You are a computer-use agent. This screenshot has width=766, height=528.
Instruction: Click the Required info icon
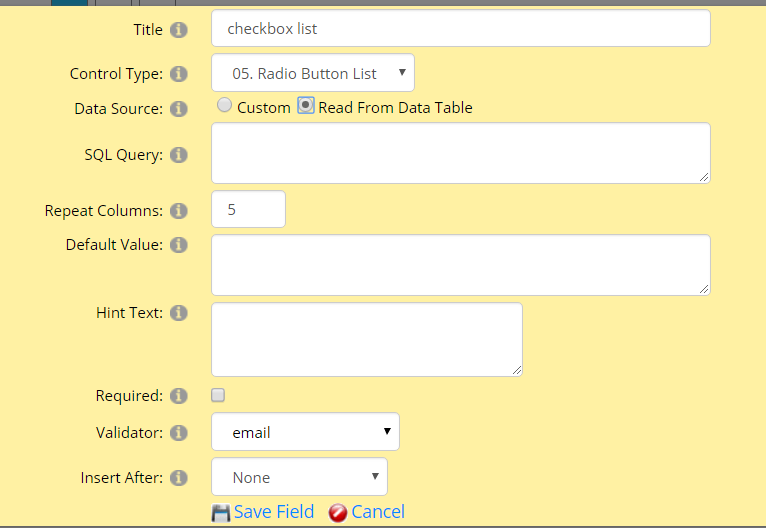179,396
